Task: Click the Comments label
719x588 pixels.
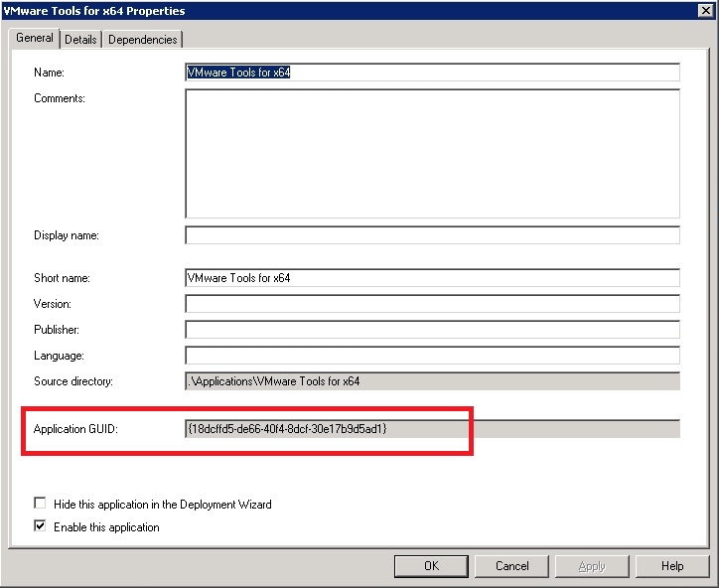Action: click(60, 98)
